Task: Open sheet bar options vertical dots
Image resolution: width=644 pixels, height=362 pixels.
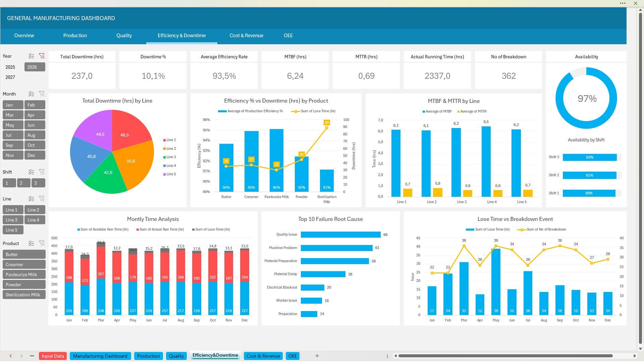Action: point(387,356)
